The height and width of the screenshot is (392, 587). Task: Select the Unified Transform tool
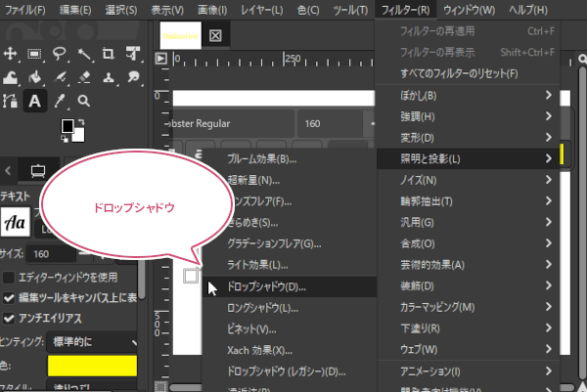pos(133,54)
